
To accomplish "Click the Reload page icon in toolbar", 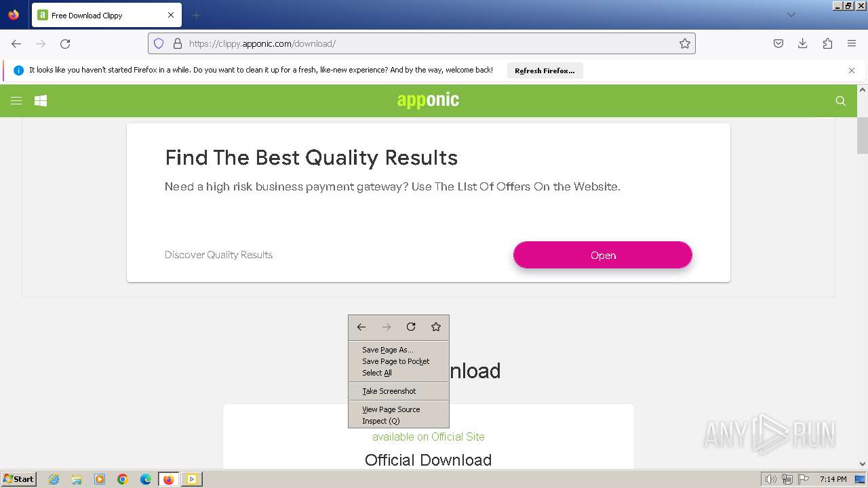I will pyautogui.click(x=65, y=43).
